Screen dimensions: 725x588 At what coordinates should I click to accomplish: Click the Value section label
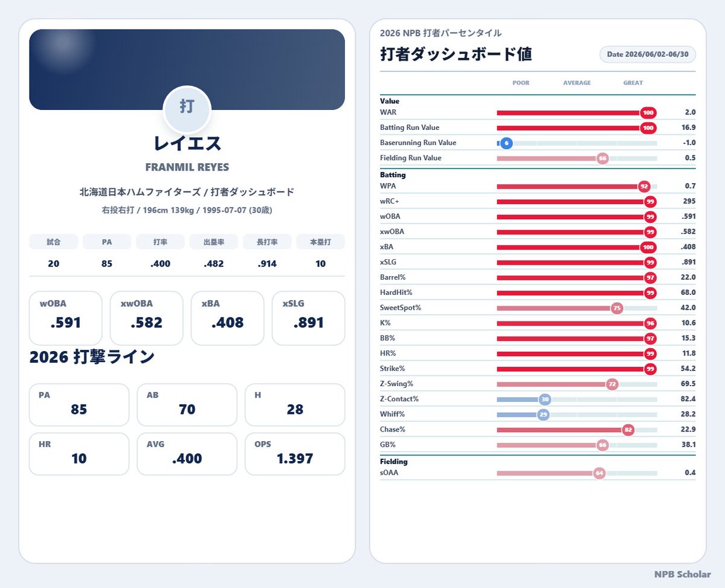pyautogui.click(x=390, y=101)
